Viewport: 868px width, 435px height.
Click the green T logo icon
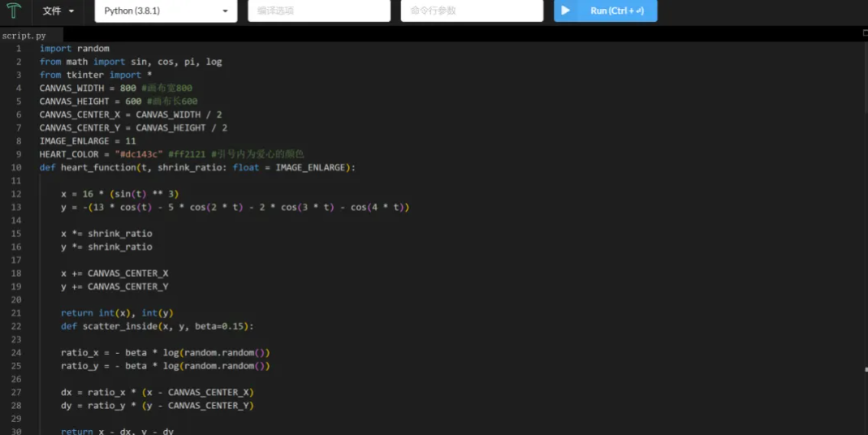[x=14, y=11]
